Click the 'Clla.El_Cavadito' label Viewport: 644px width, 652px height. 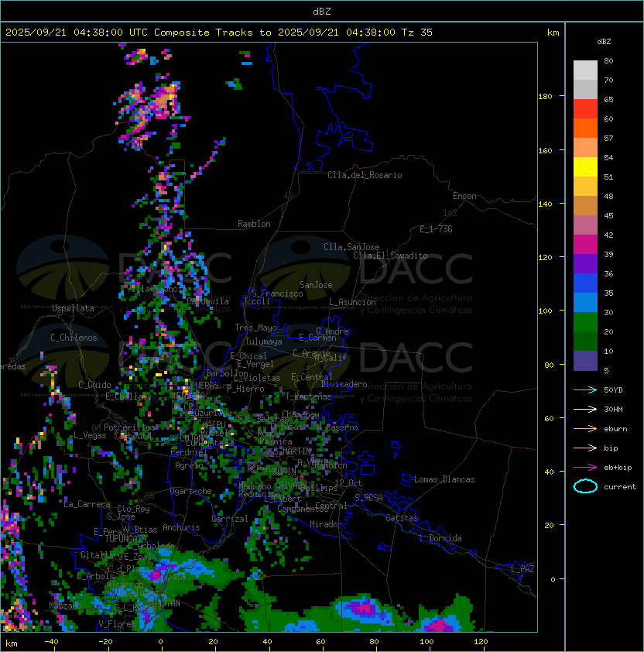pos(390,256)
